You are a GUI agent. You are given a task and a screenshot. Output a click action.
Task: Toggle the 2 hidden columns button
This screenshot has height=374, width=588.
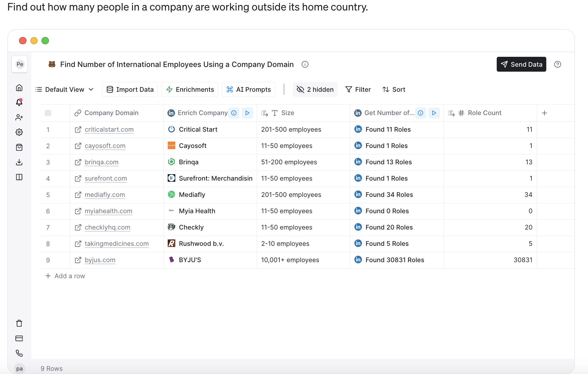[315, 89]
